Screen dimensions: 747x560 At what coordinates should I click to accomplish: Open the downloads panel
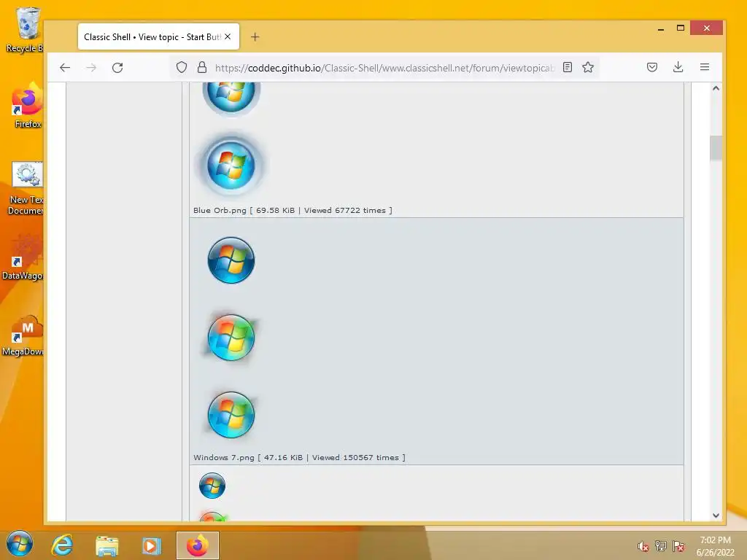pyautogui.click(x=678, y=67)
